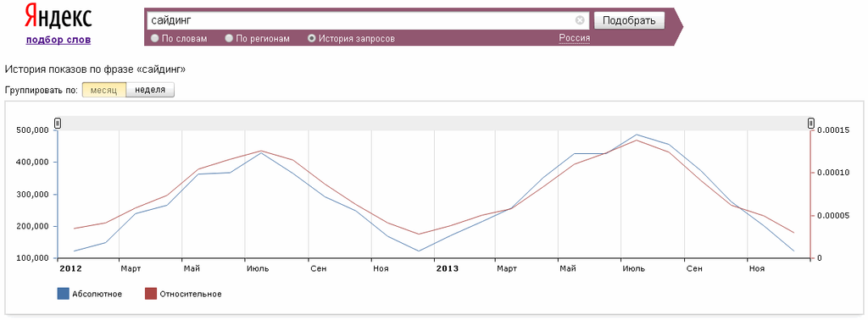Click the 2013 year label on the axis
Screen dimensions: 868x320
[448, 268]
